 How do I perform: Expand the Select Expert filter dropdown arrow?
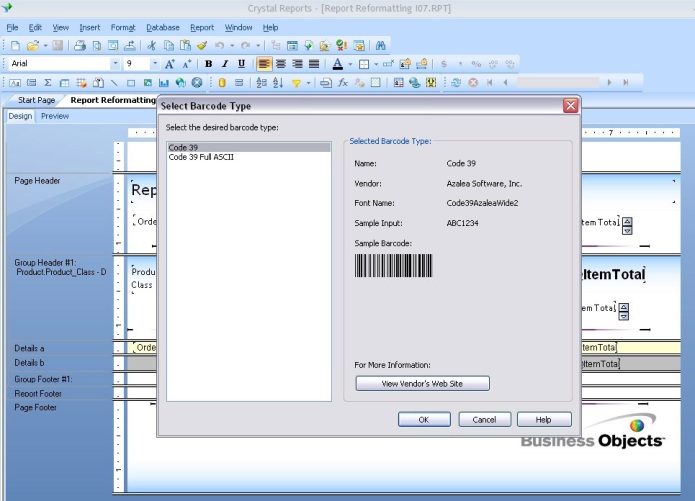tap(308, 83)
